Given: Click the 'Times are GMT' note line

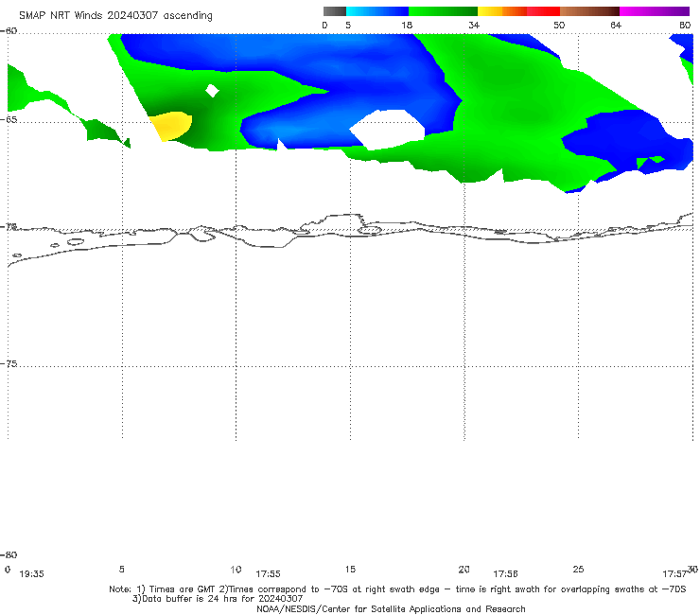Looking at the screenshot, I should click(397, 589).
